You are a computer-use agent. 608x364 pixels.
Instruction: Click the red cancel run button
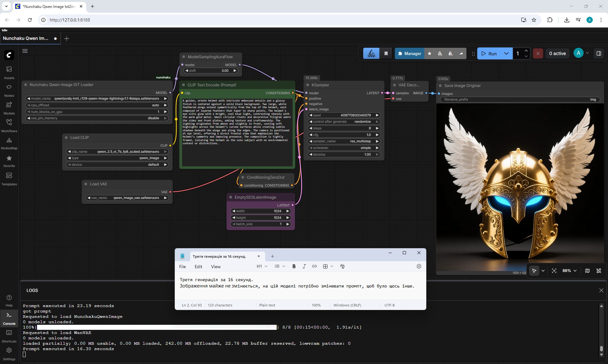click(538, 53)
